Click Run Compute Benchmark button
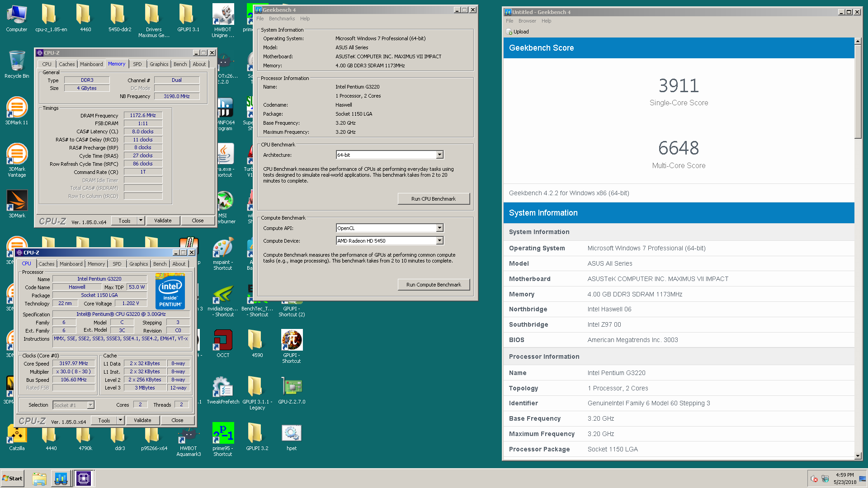 point(434,285)
